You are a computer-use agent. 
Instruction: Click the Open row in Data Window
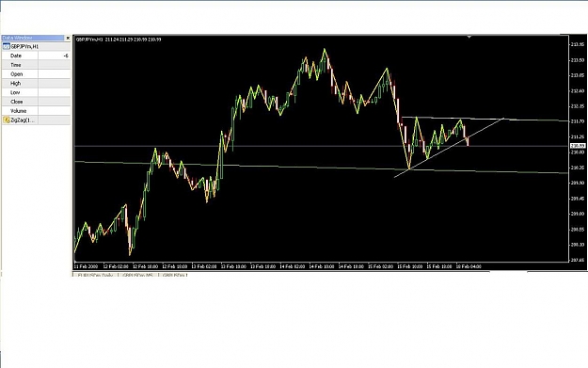(x=36, y=74)
